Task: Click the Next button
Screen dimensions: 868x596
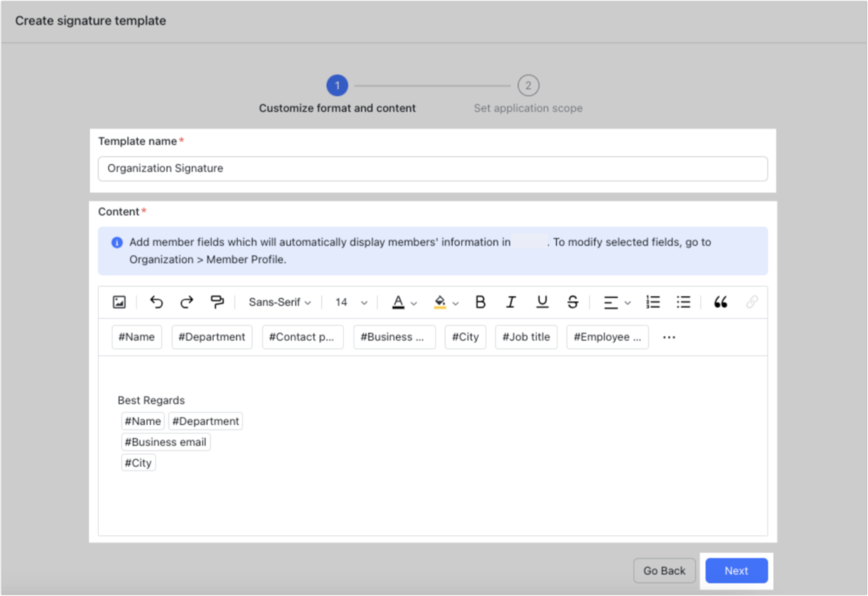Action: point(736,570)
